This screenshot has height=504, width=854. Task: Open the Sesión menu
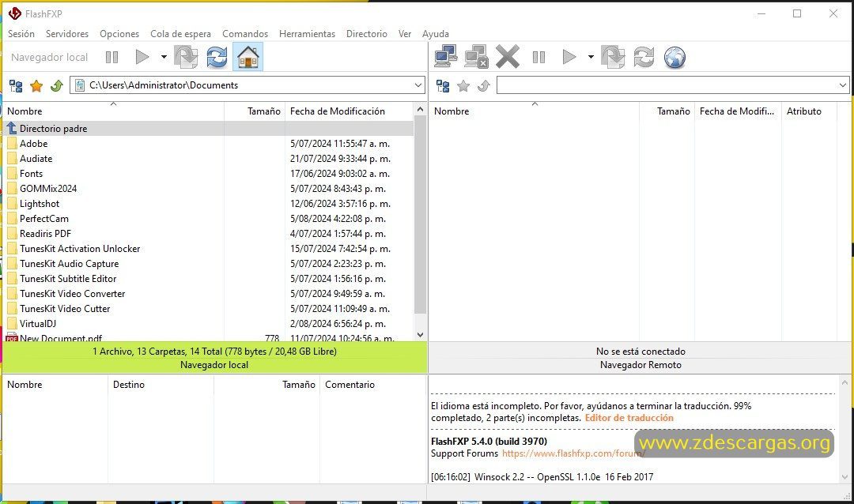click(21, 34)
